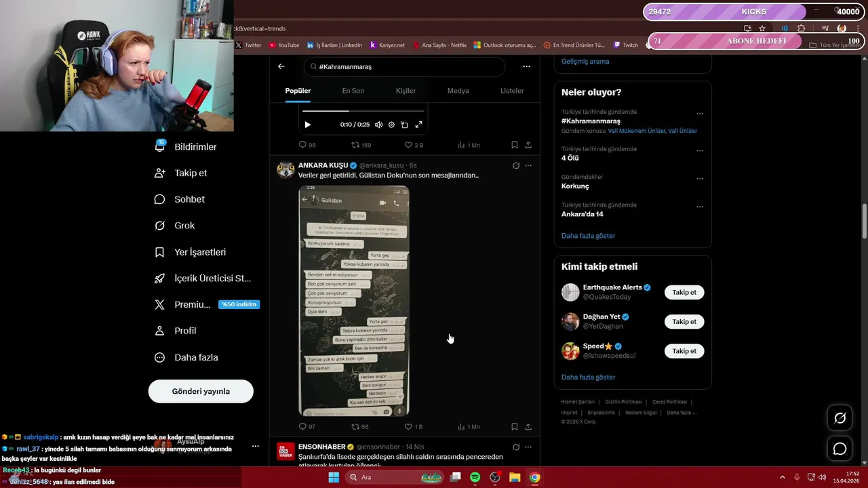Like the post with 2 B likes
This screenshot has width=868, height=488.
(414, 145)
